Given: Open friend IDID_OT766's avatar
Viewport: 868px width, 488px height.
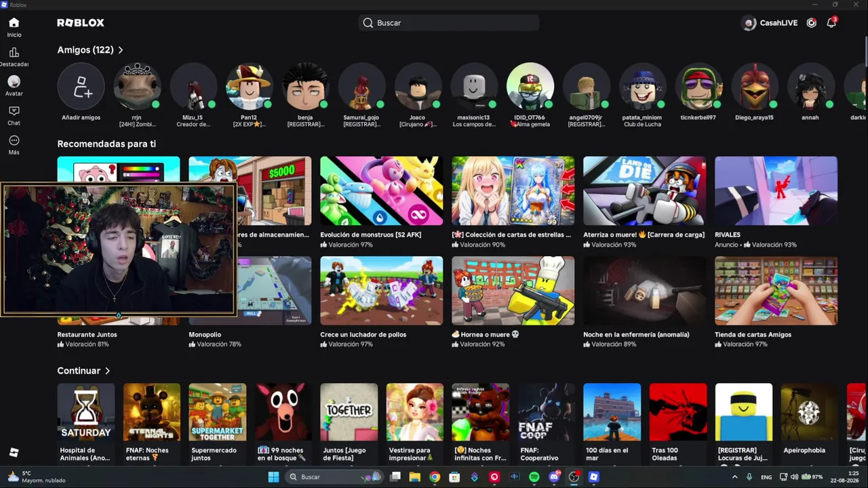Looking at the screenshot, I should pos(530,87).
